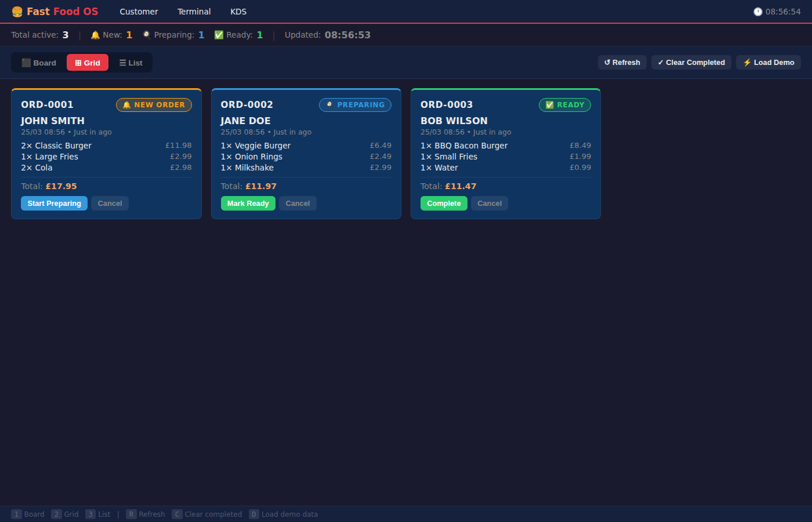
Task: Open the KDS menu item
Action: coord(238,12)
